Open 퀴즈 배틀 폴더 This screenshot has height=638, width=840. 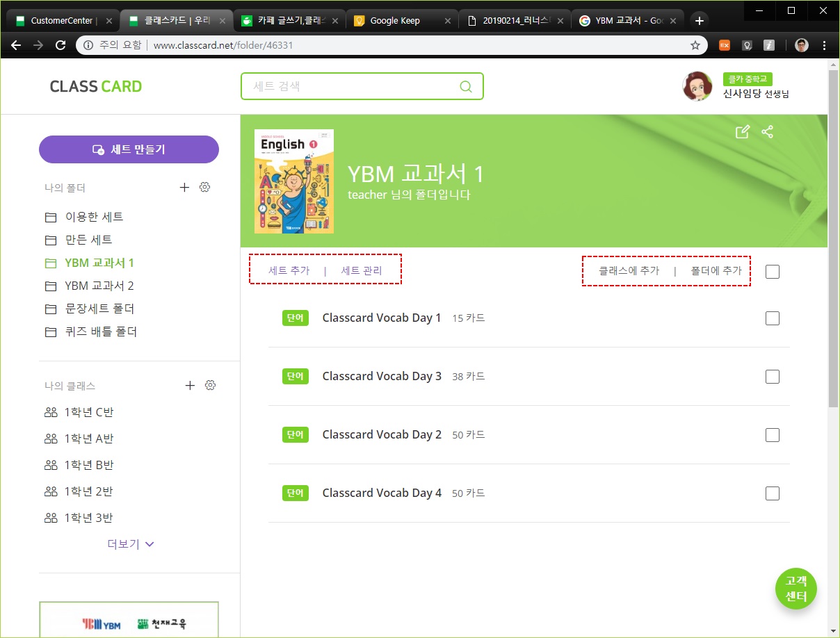[x=91, y=332]
